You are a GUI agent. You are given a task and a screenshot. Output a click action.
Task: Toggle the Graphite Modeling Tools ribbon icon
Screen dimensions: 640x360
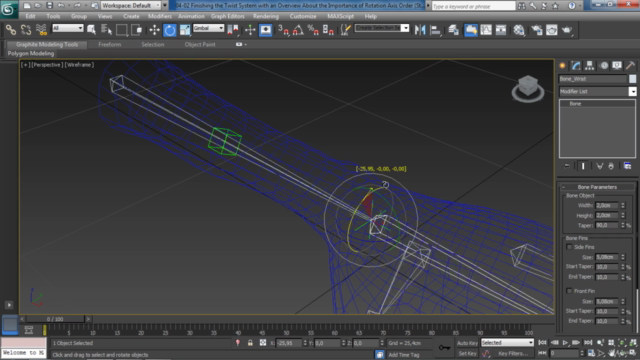click(471, 30)
